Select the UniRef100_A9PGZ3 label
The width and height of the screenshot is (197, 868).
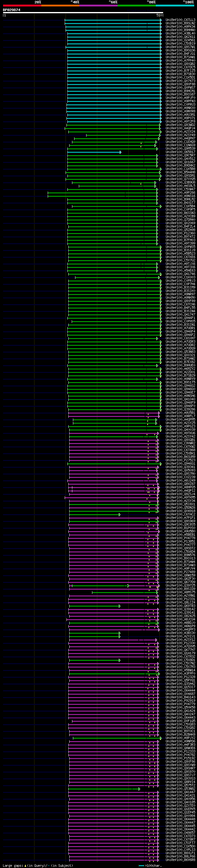(x=180, y=426)
